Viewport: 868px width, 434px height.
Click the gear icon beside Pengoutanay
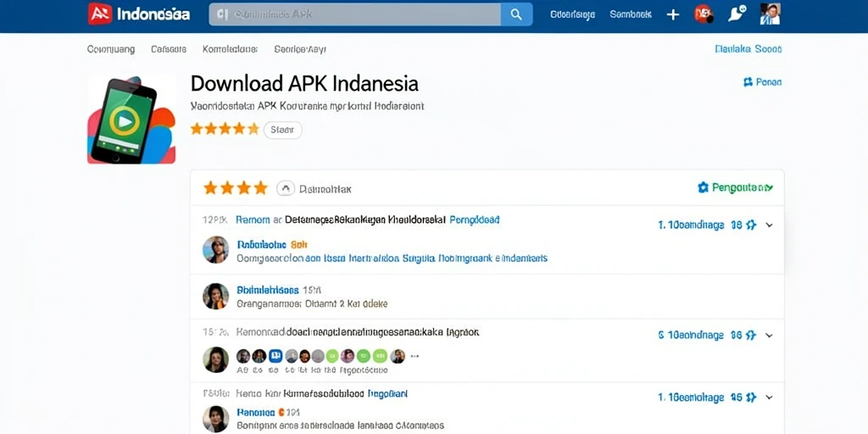703,187
